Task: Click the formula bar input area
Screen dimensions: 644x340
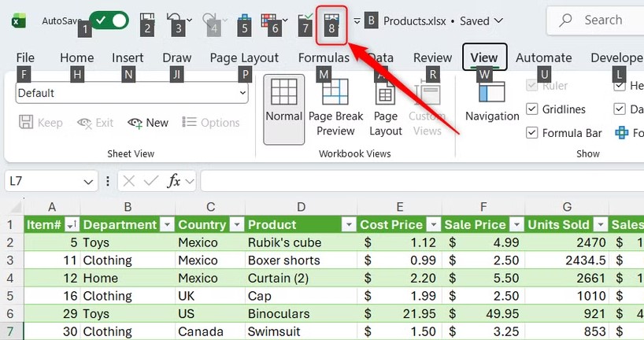Action: point(422,181)
